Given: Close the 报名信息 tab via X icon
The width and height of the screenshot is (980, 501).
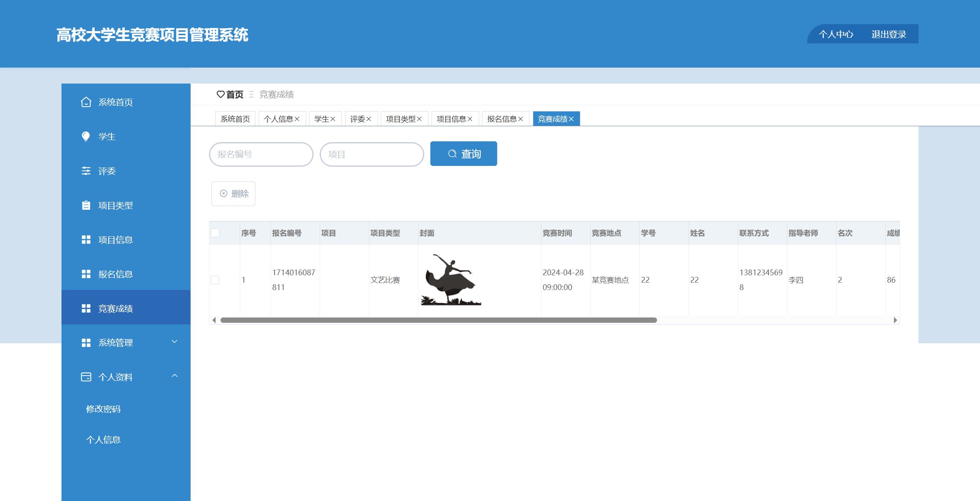Looking at the screenshot, I should [x=521, y=119].
